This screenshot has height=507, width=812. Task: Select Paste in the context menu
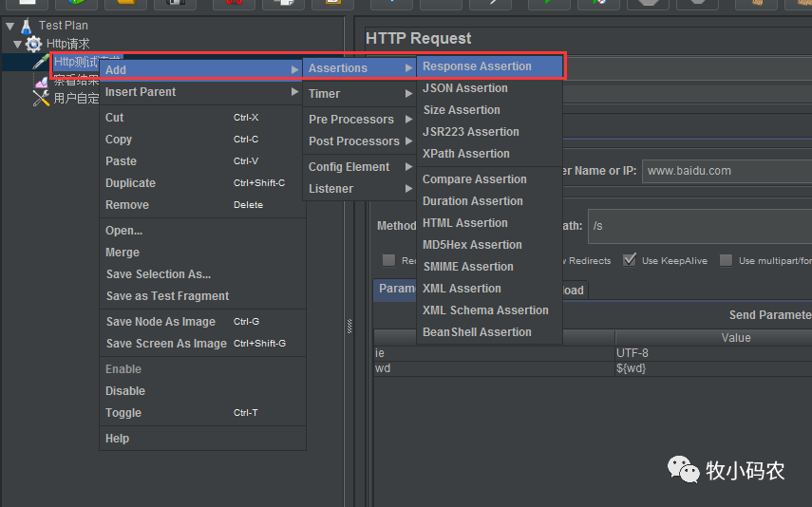(202, 161)
